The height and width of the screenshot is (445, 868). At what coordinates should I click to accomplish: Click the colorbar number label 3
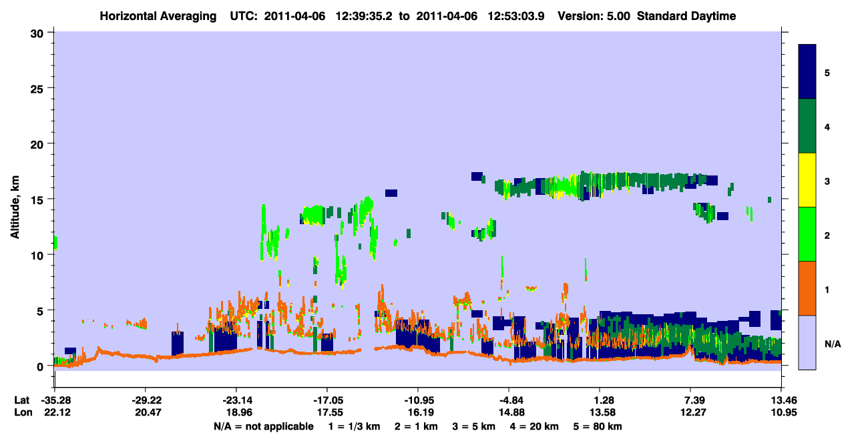[x=827, y=182]
